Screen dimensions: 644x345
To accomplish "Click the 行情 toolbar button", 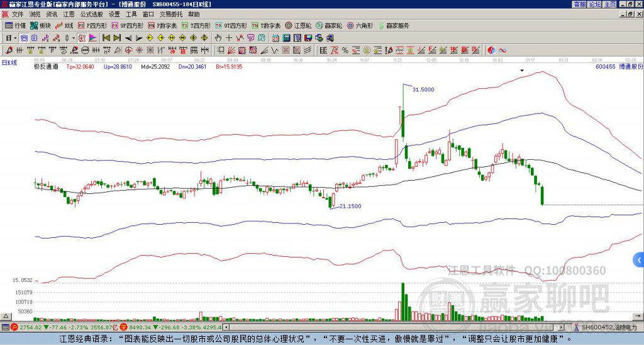I will click(x=16, y=25).
